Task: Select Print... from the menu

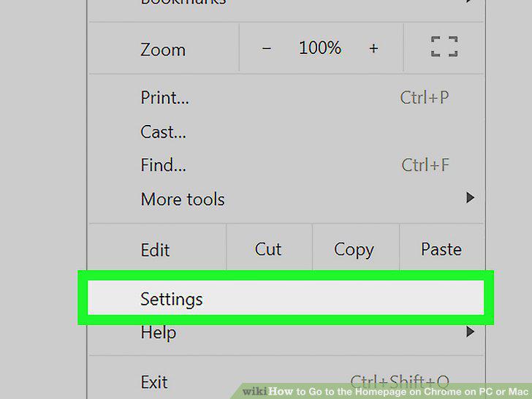Action: pyautogui.click(x=286, y=97)
